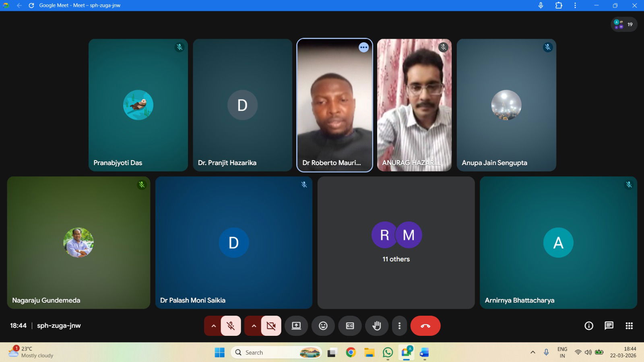Reload the Google Meet window
Image resolution: width=644 pixels, height=362 pixels.
(31, 5)
